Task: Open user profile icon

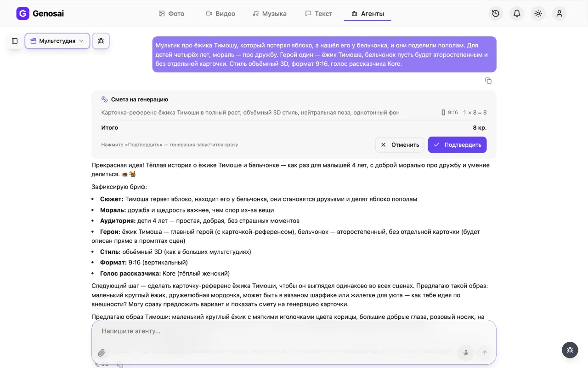Action: point(559,13)
